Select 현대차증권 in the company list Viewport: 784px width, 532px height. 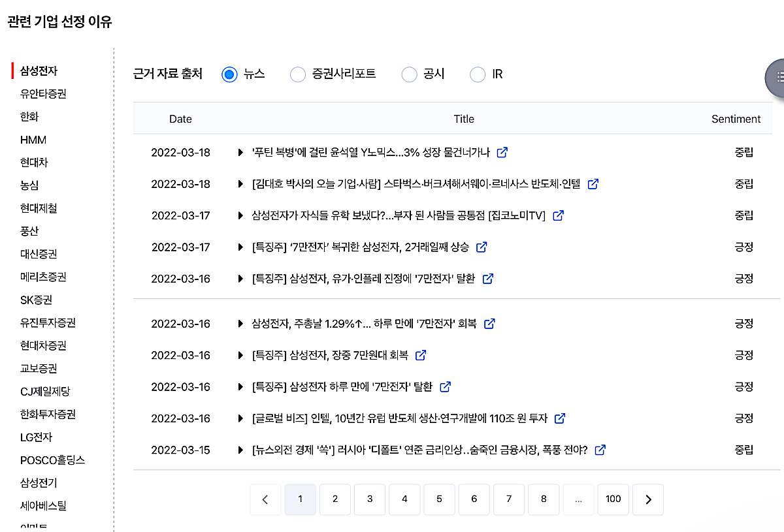pos(43,346)
